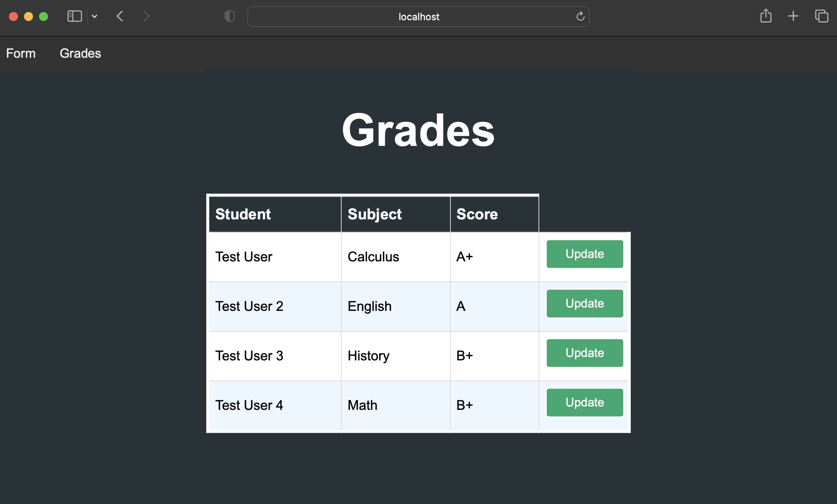Update the History grade for Test User 3
Screen dimensions: 837x504
coord(585,353)
